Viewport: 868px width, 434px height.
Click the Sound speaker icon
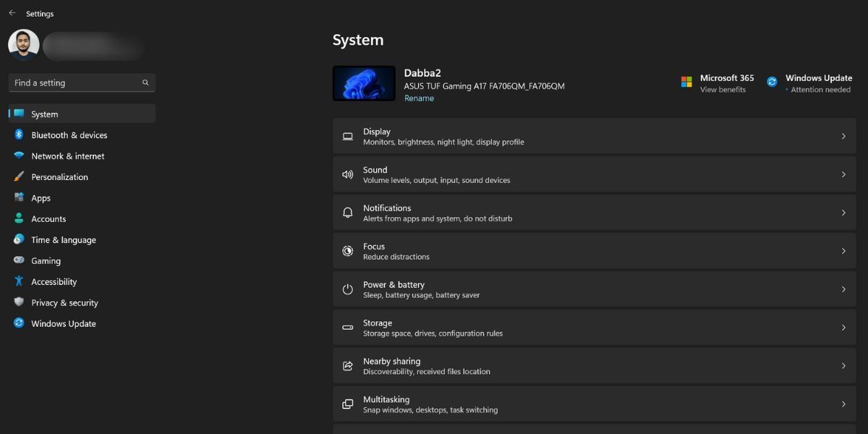point(348,174)
